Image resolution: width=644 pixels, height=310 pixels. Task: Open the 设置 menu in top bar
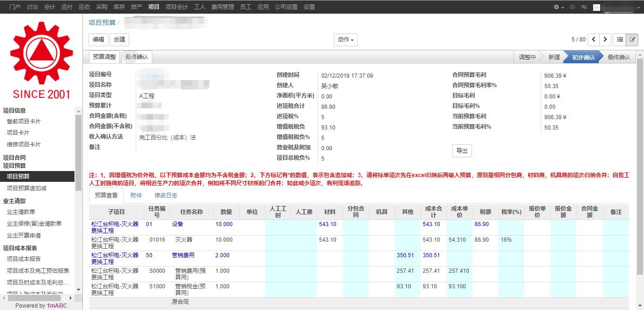coord(309,7)
